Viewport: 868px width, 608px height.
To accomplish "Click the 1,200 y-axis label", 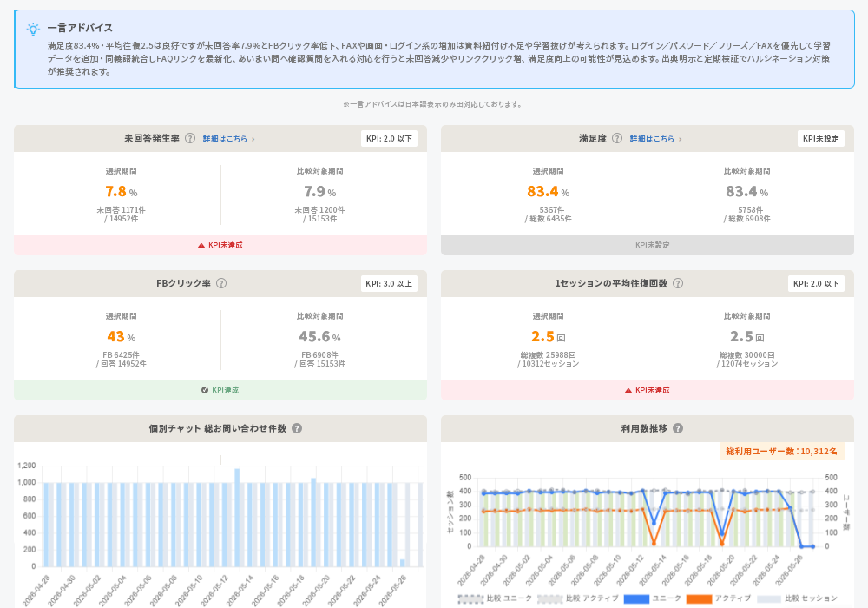I will pos(26,466).
